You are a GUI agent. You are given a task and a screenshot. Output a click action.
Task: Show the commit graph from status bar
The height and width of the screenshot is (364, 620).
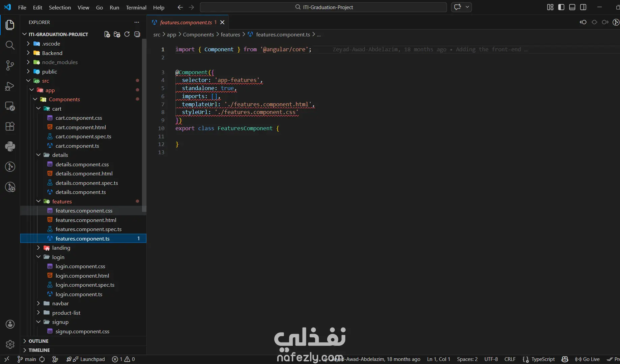click(55, 359)
